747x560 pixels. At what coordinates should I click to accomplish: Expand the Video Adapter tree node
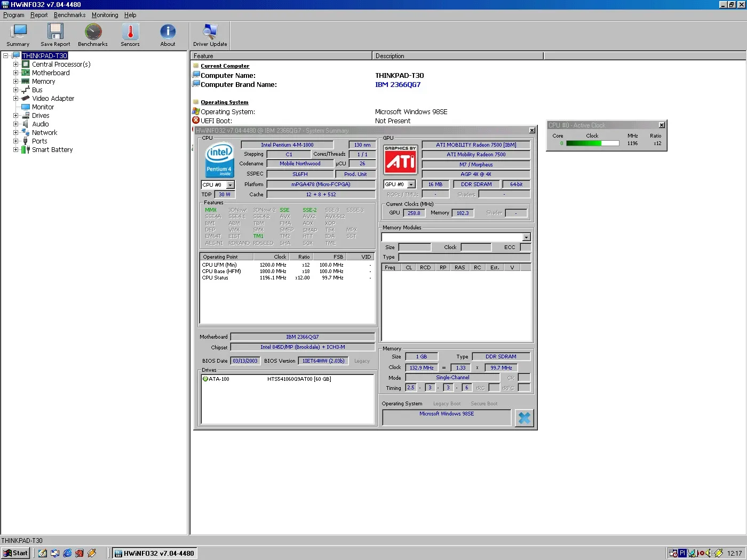coord(15,98)
